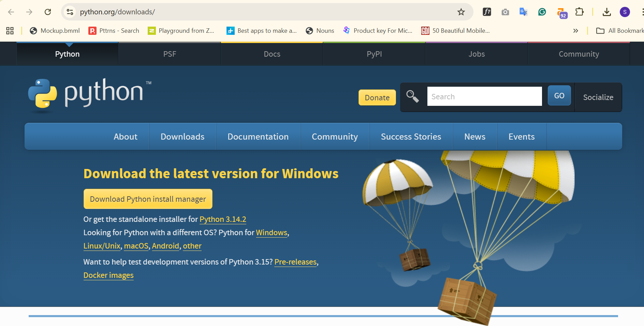
Task: Click the yellow Donate button
Action: pos(377,98)
